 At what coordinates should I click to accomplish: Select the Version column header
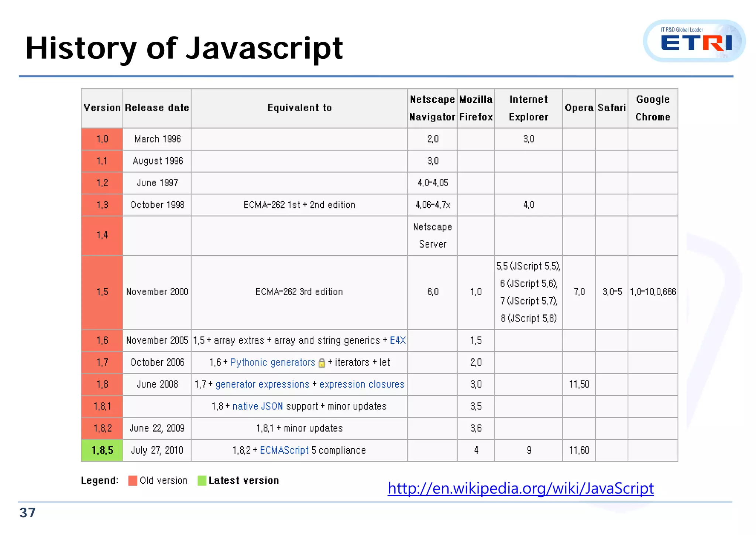[102, 108]
